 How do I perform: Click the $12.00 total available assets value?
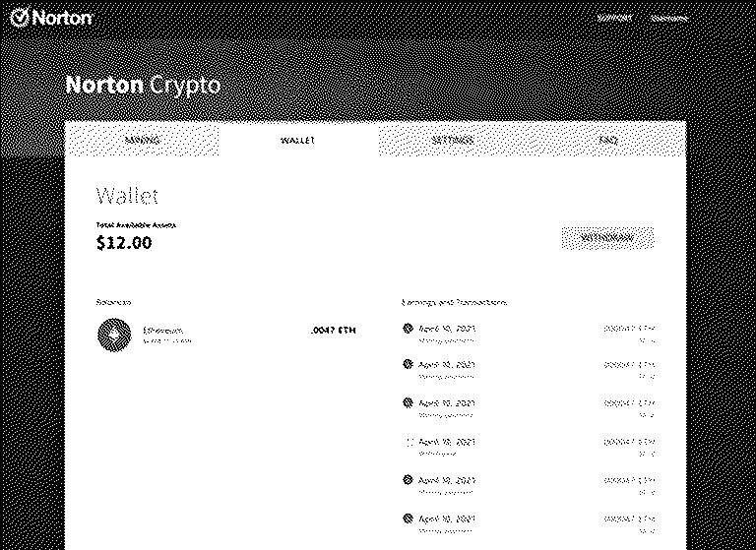[x=124, y=242]
